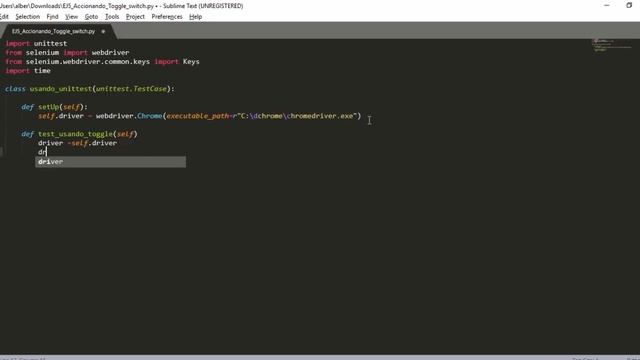Click 'selenium.webdriver.common.keys' module text
The height and width of the screenshot is (360, 640).
tap(88, 62)
